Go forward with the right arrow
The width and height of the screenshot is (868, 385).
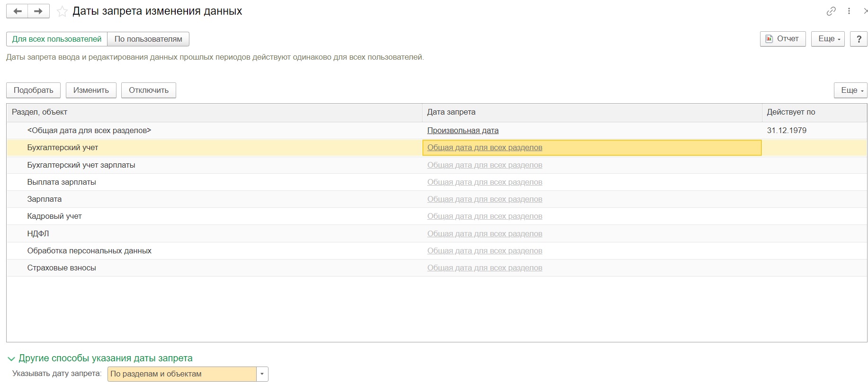[x=39, y=11]
